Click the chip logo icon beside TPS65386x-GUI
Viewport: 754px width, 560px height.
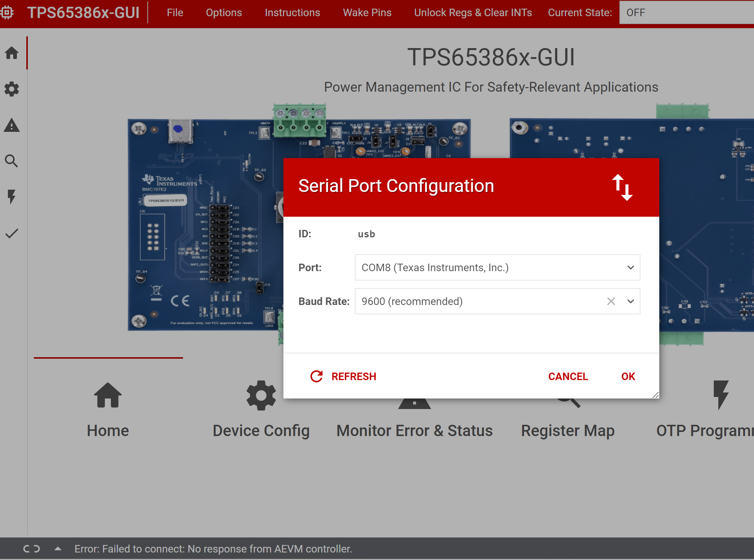coord(7,12)
